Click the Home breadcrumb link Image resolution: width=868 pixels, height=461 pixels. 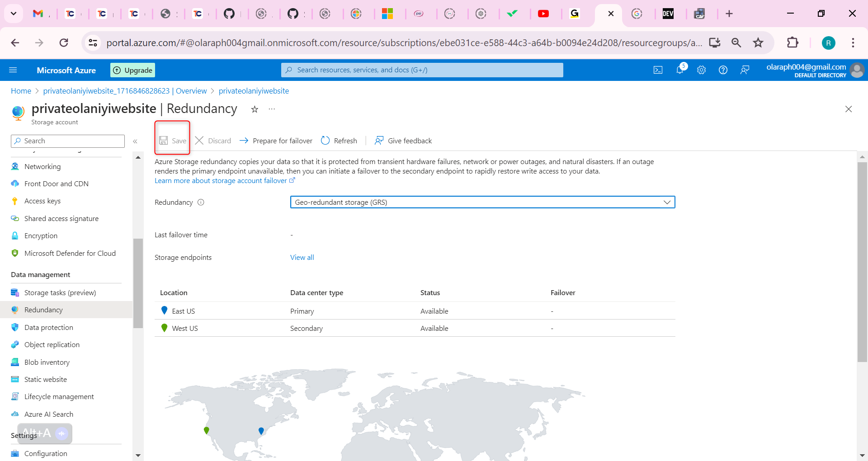click(x=21, y=91)
